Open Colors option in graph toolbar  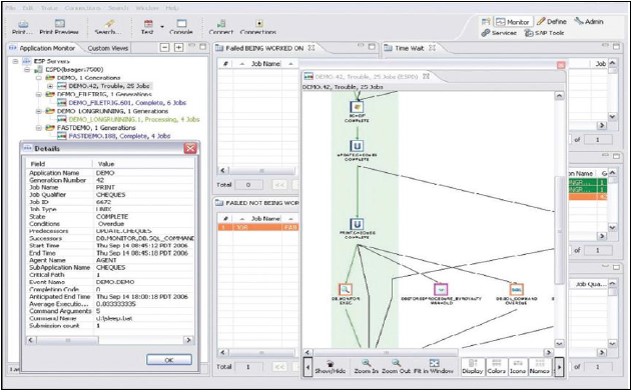point(497,367)
